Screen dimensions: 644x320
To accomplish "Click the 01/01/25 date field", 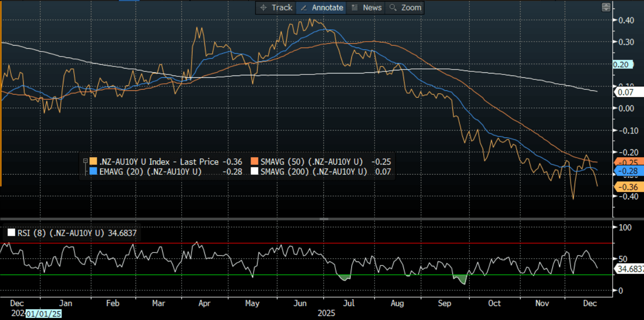I will pyautogui.click(x=44, y=314).
